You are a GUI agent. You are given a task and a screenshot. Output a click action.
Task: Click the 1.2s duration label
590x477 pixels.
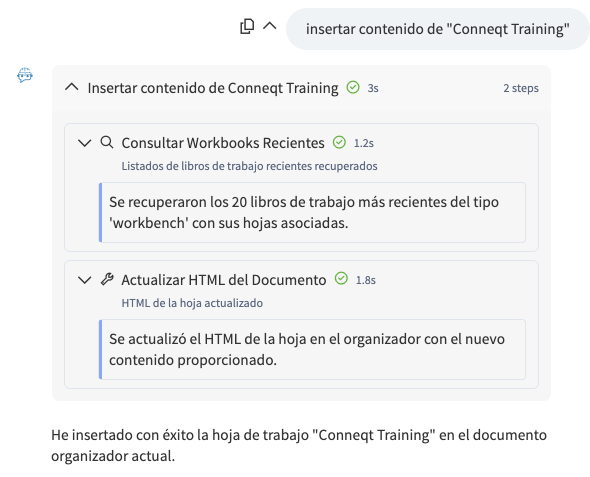pyautogui.click(x=364, y=143)
